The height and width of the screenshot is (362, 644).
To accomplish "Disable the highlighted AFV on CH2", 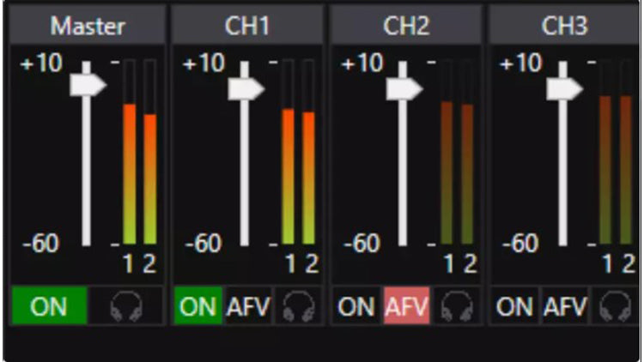I will click(x=406, y=307).
